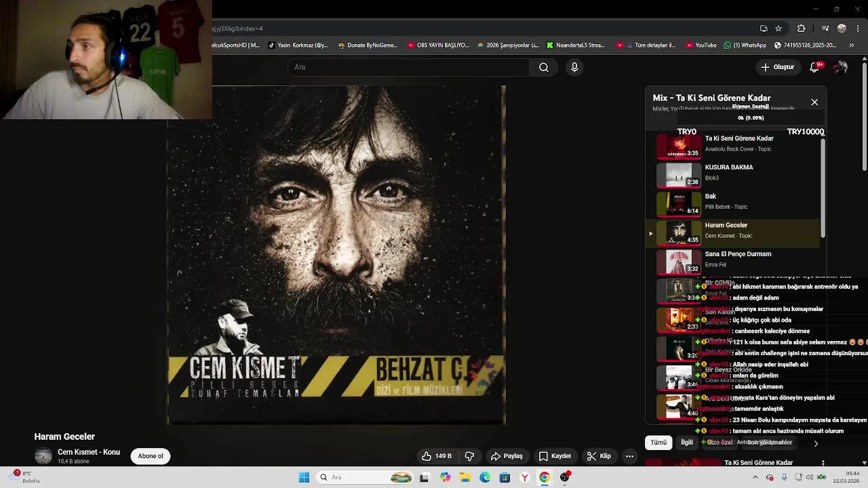Open the YouTube account avatar menu
Image resolution: width=868 pixels, height=488 pixels.
[841, 67]
